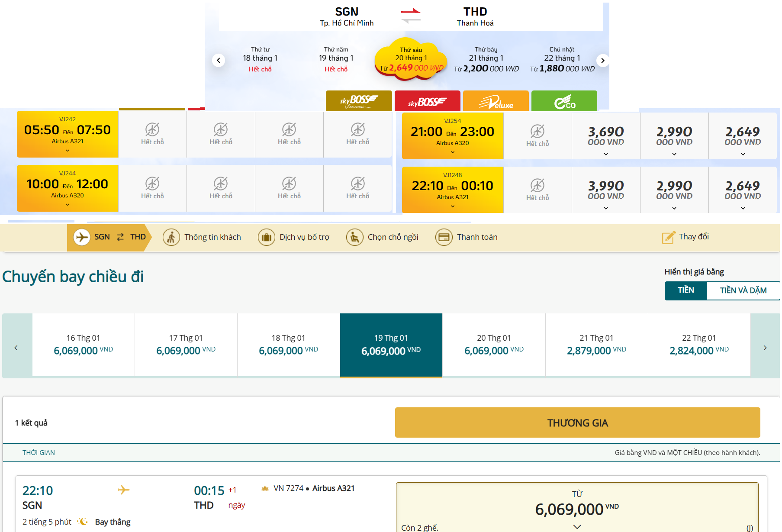
Task: Click the passenger info walking icon
Action: coord(171,237)
